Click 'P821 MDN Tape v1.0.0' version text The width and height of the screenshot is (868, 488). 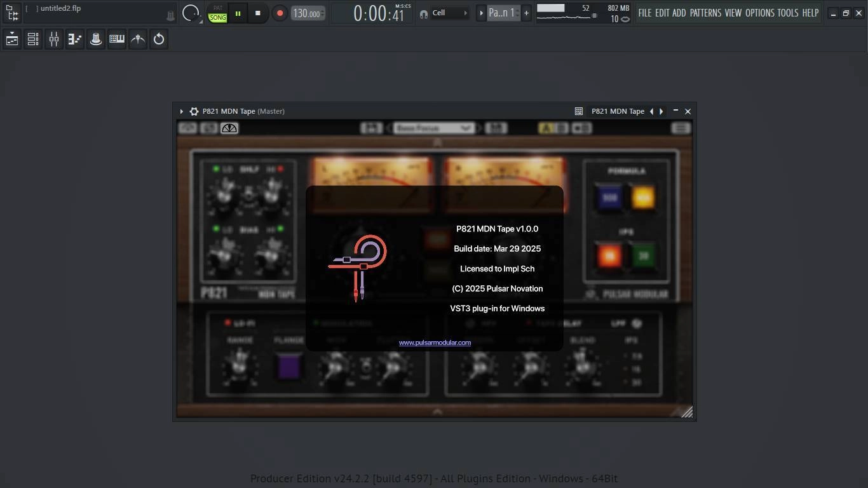click(497, 229)
